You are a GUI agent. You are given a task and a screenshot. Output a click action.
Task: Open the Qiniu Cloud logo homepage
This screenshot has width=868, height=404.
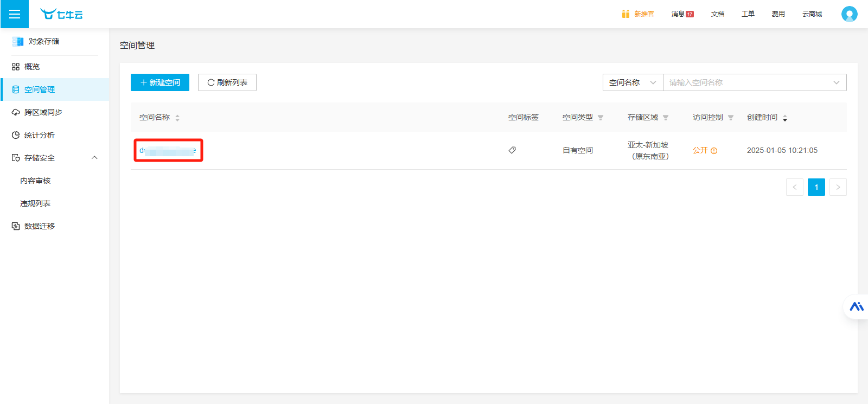pos(61,14)
